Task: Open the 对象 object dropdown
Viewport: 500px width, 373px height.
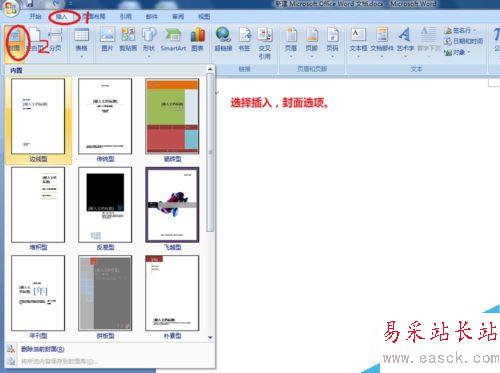Action: click(457, 52)
